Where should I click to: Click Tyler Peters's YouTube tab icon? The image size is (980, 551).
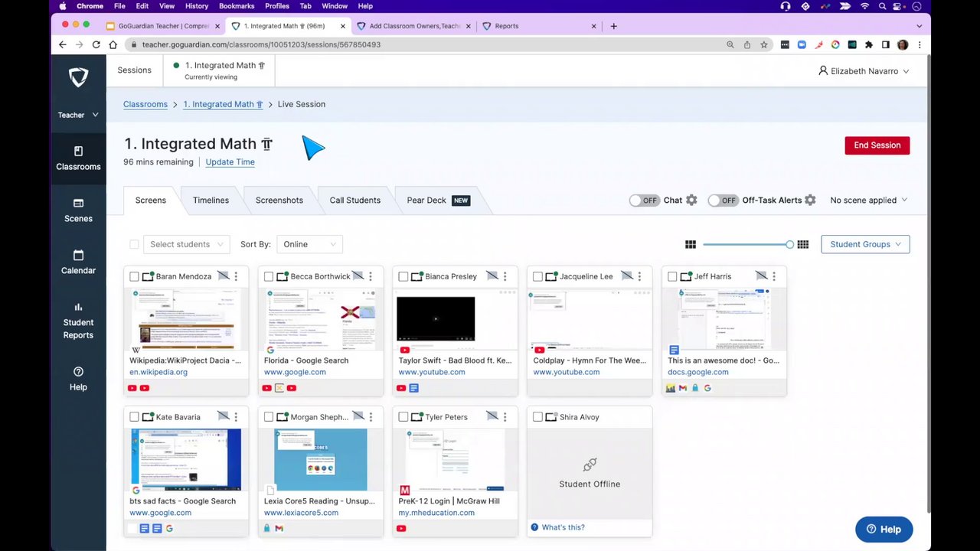pyautogui.click(x=401, y=529)
